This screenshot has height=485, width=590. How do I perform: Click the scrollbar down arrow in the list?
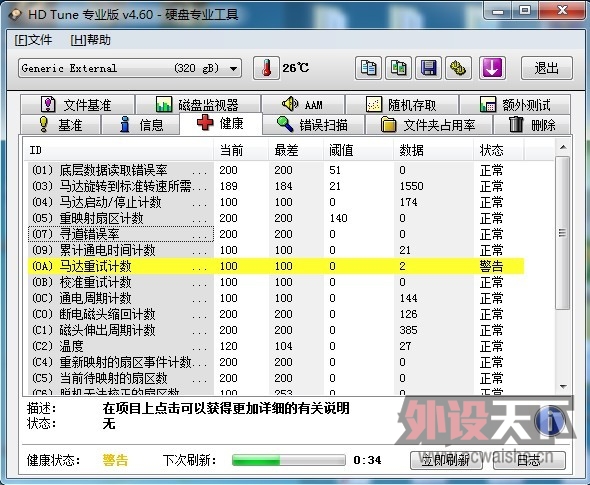point(563,387)
